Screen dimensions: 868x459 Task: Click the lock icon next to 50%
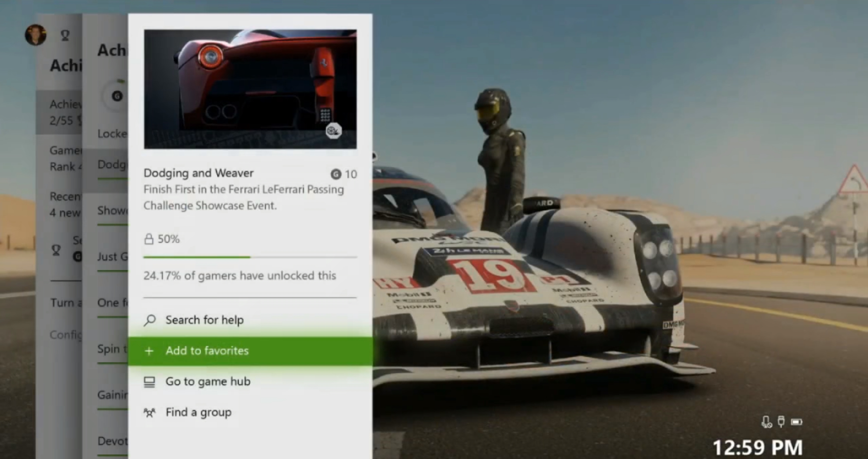(148, 239)
